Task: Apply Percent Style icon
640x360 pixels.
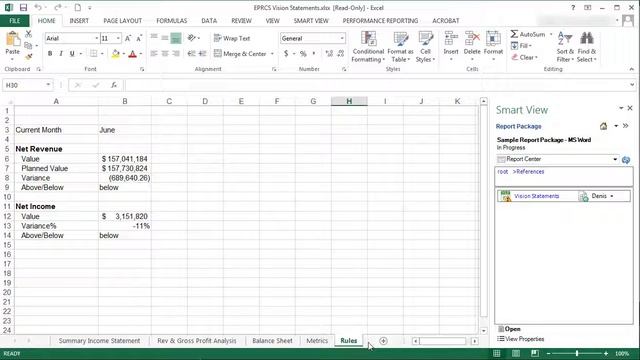Action: [303, 53]
